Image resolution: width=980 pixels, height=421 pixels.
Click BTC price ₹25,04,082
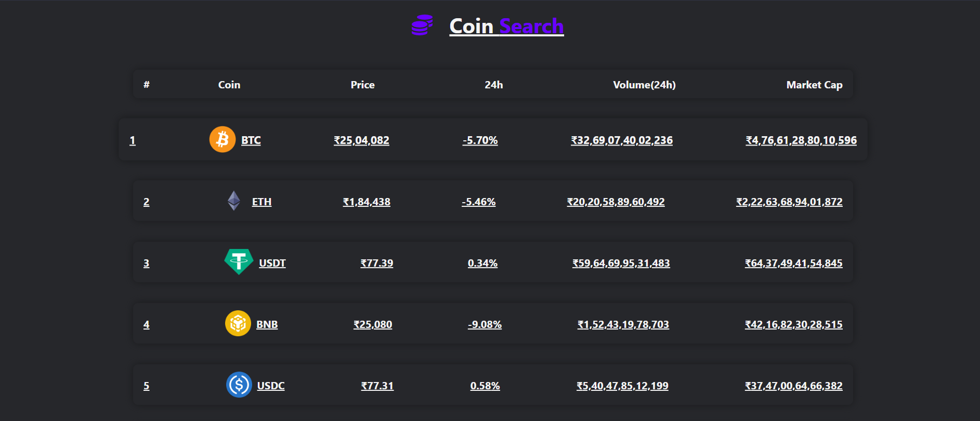(x=362, y=140)
